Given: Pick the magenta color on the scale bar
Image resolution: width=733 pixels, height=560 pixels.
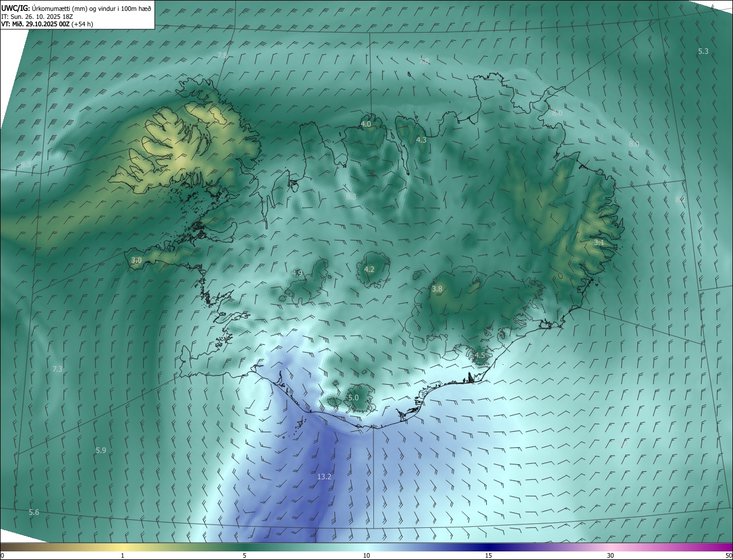Looking at the screenshot, I should coord(724,547).
